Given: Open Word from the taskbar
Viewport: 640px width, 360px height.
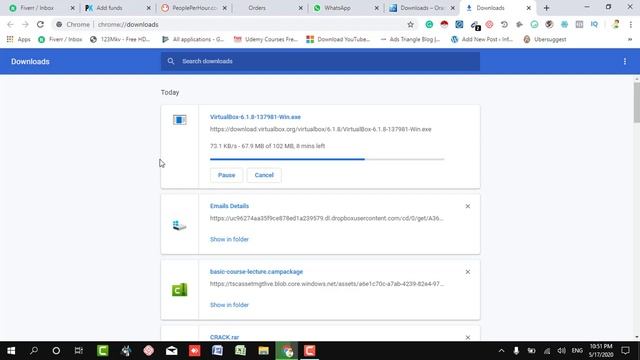Looking at the screenshot, I should [217, 351].
